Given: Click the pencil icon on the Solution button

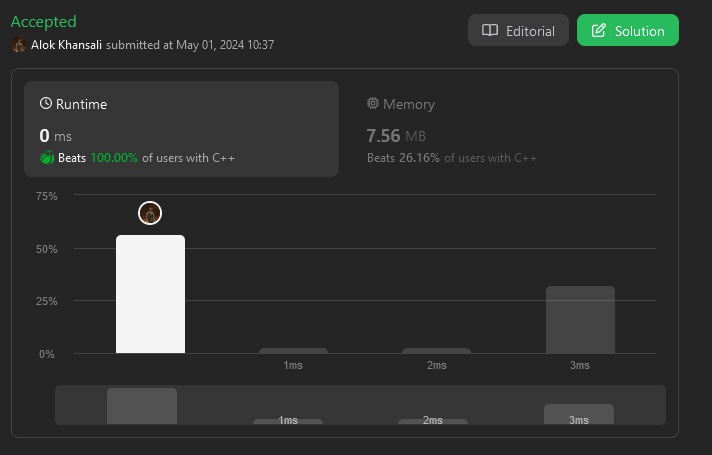Looking at the screenshot, I should [599, 31].
